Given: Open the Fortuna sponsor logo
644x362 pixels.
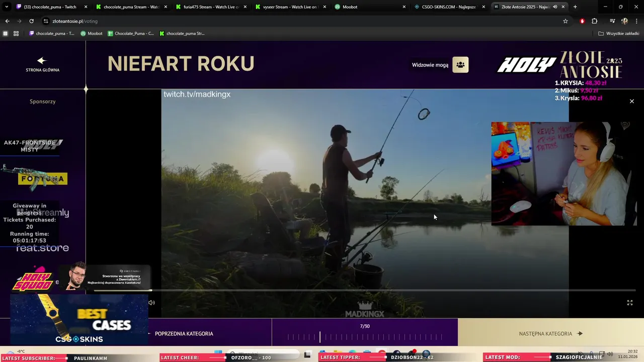Looking at the screenshot, I should pos(43,178).
